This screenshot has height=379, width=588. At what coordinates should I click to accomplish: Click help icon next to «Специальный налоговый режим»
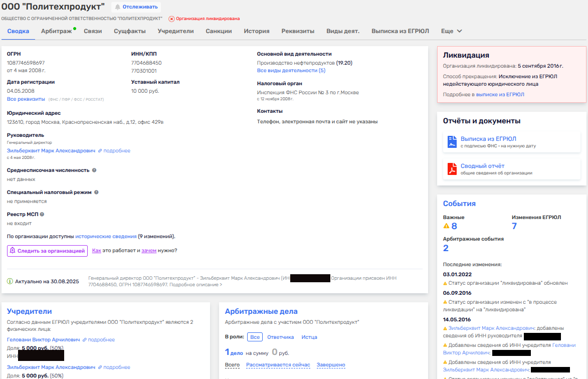96,193
